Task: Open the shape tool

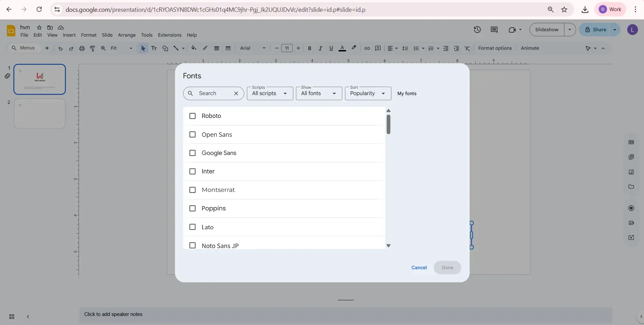Action: tap(165, 48)
